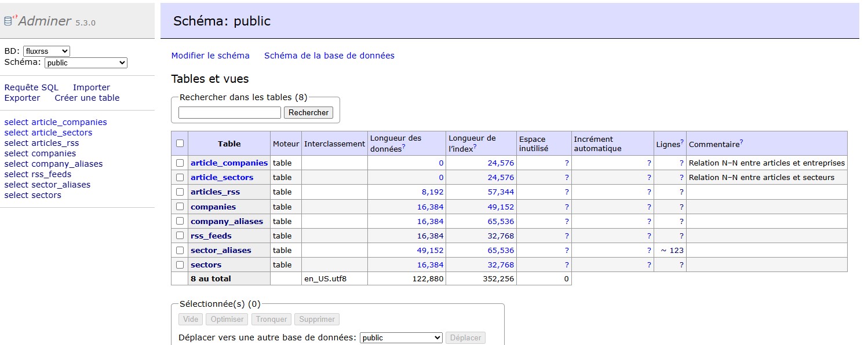The height and width of the screenshot is (345, 868).
Task: Open Schéma de la base de données
Action: tap(329, 56)
